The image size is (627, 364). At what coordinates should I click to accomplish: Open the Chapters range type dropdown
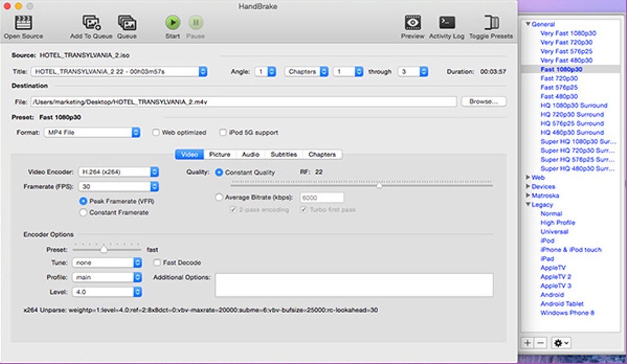pyautogui.click(x=306, y=71)
